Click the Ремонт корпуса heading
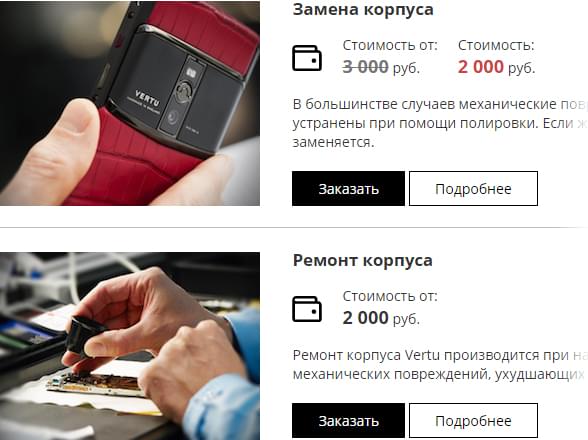Viewport: 588px width, 440px height. (362, 260)
